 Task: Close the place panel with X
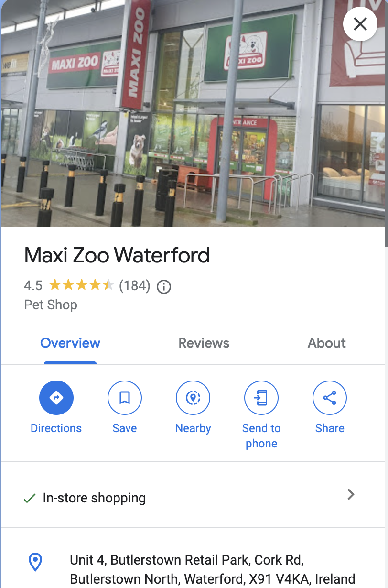pos(360,24)
